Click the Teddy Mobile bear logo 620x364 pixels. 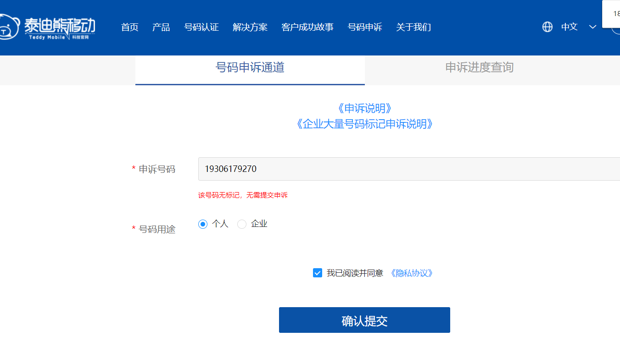click(x=10, y=28)
